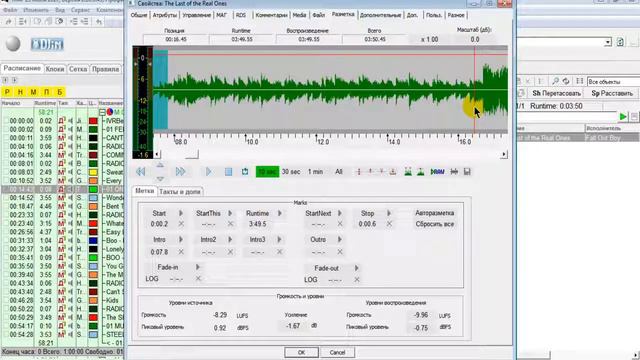This screenshot has width=640, height=360.
Task: Clear the Outro mark with X
Action: [340, 252]
